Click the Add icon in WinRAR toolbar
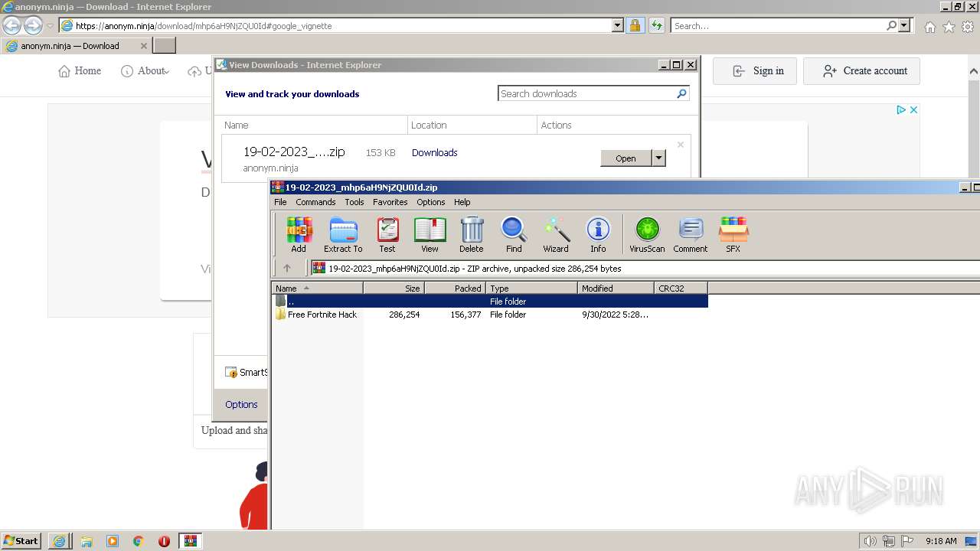Image resolution: width=980 pixels, height=551 pixels. coord(299,234)
